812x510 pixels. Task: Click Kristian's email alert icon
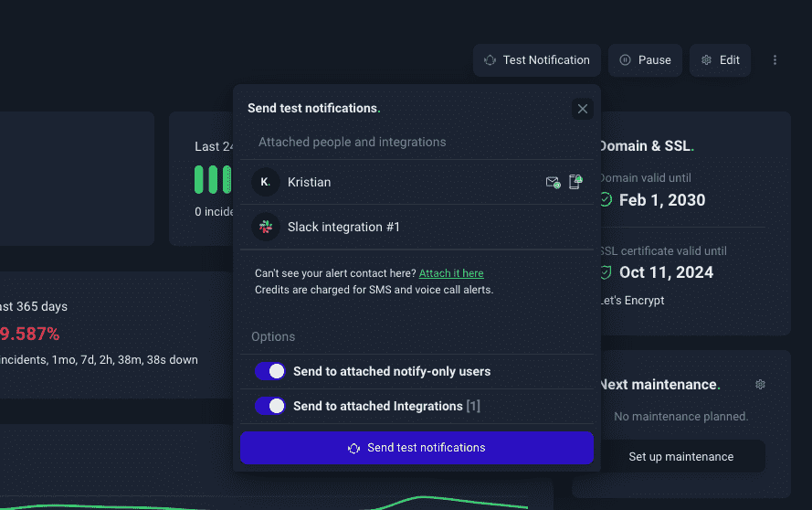554,183
